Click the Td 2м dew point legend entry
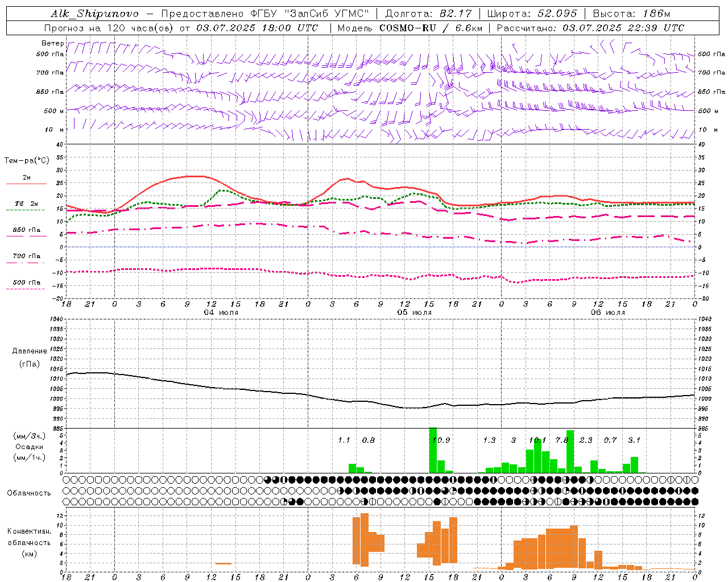 [26, 203]
